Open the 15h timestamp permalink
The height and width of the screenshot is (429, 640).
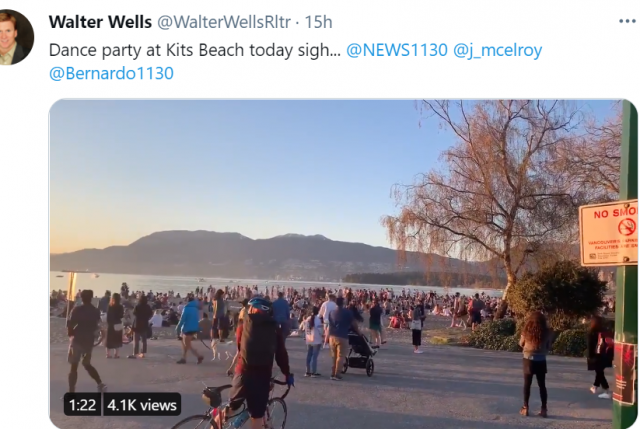[318, 22]
